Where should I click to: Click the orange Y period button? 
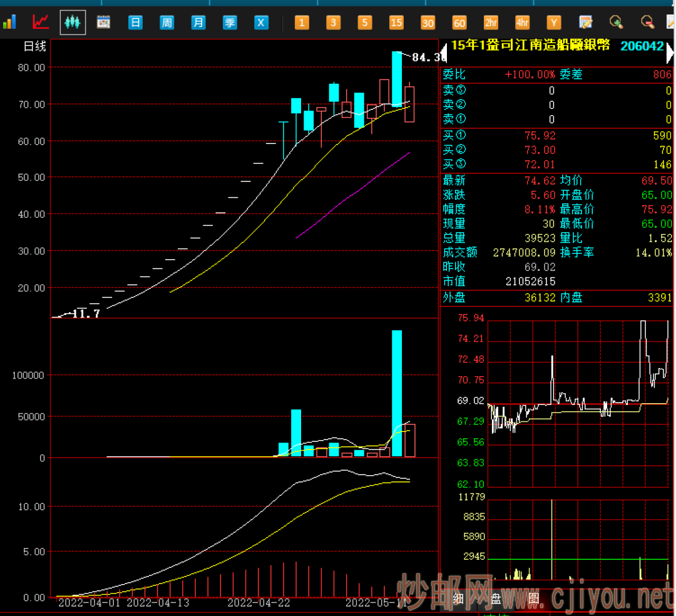554,23
